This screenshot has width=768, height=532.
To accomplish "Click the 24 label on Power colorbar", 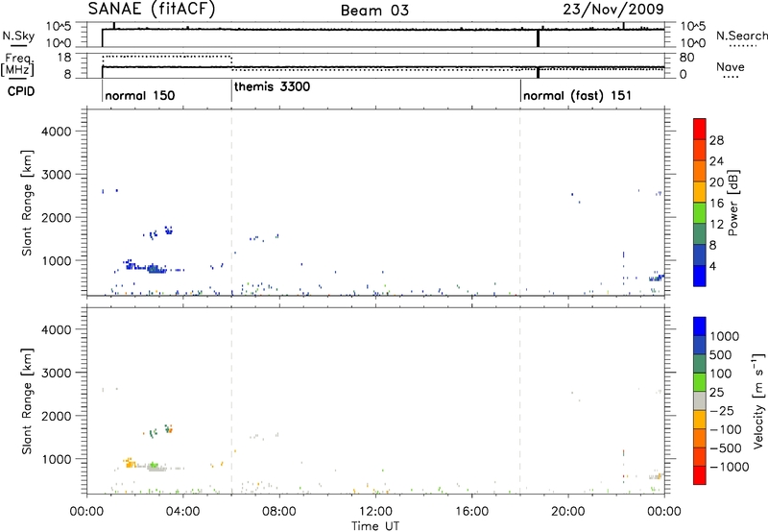I will (716, 161).
